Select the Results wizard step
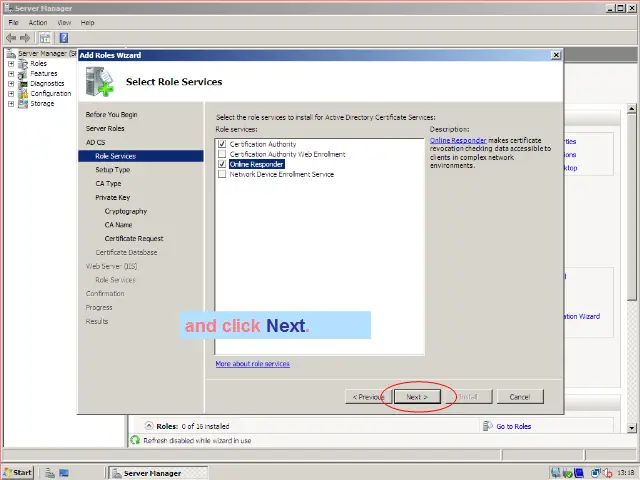 coord(97,322)
